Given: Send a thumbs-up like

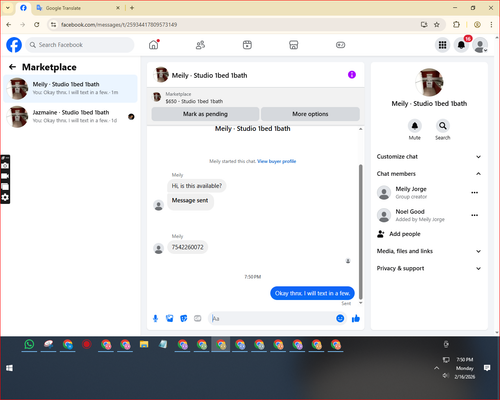Looking at the screenshot, I should (356, 318).
